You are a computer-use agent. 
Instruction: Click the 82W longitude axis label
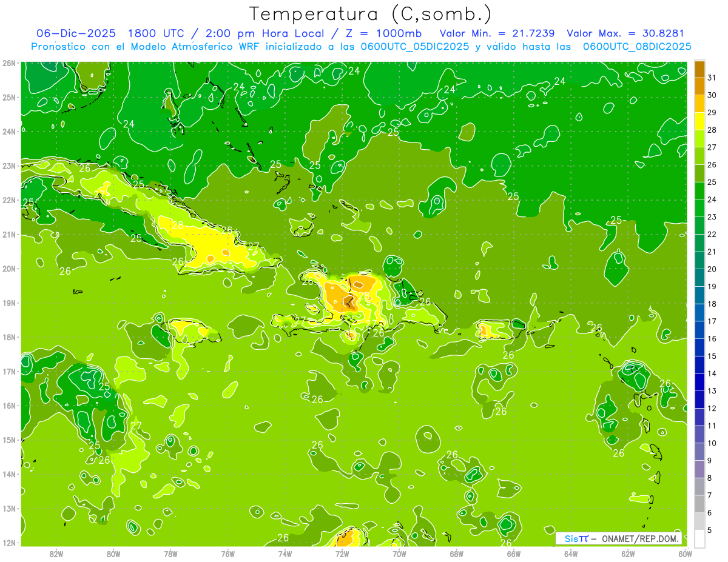click(56, 554)
